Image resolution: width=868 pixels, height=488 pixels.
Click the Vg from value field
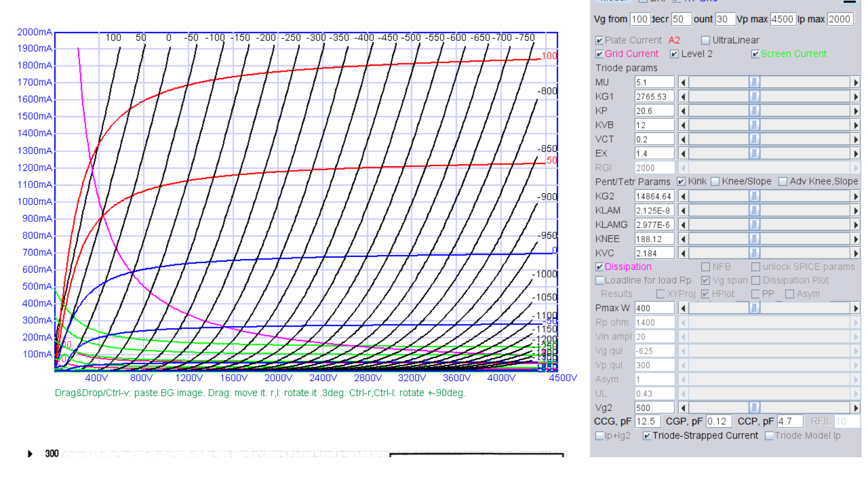point(640,19)
